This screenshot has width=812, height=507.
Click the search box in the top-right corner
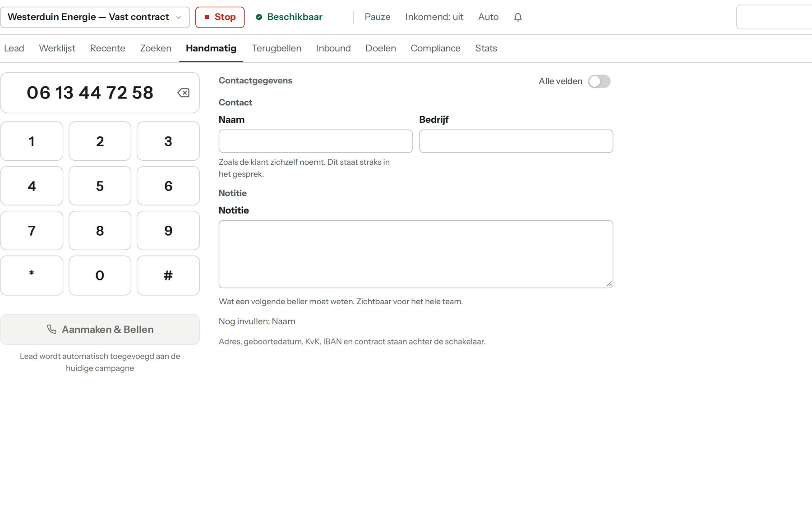(774, 17)
